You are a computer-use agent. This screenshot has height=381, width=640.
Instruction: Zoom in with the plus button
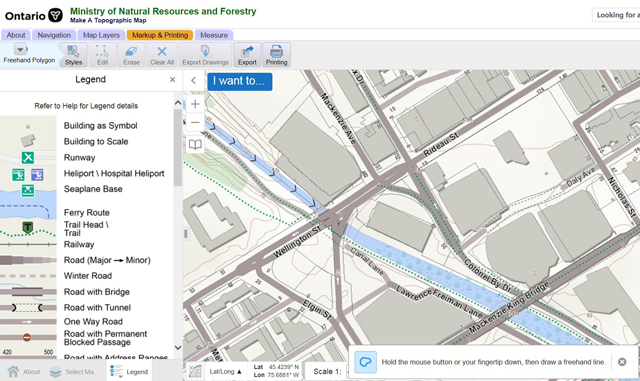(x=195, y=104)
